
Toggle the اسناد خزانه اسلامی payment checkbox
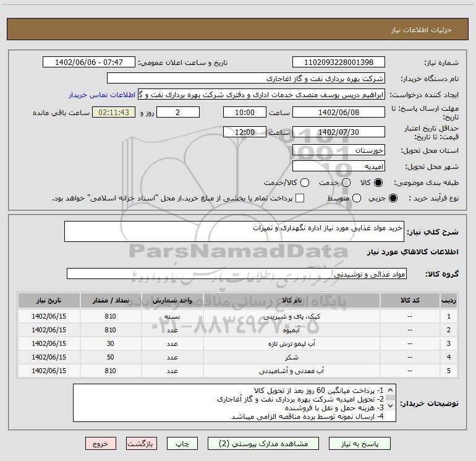tap(300, 198)
